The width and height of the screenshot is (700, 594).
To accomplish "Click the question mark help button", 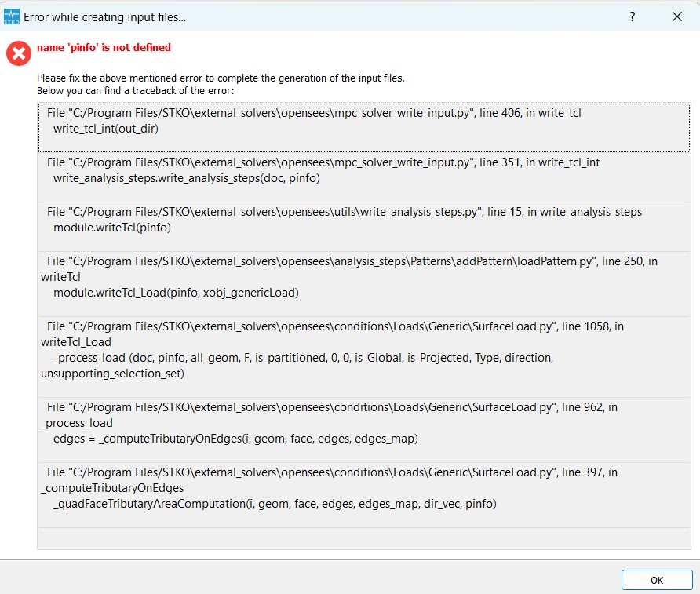I will (x=633, y=17).
